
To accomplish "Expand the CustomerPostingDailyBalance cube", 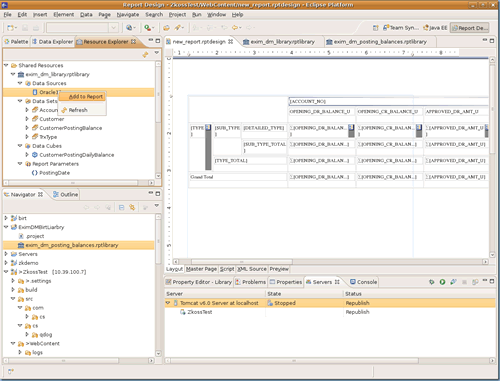I will click(27, 155).
